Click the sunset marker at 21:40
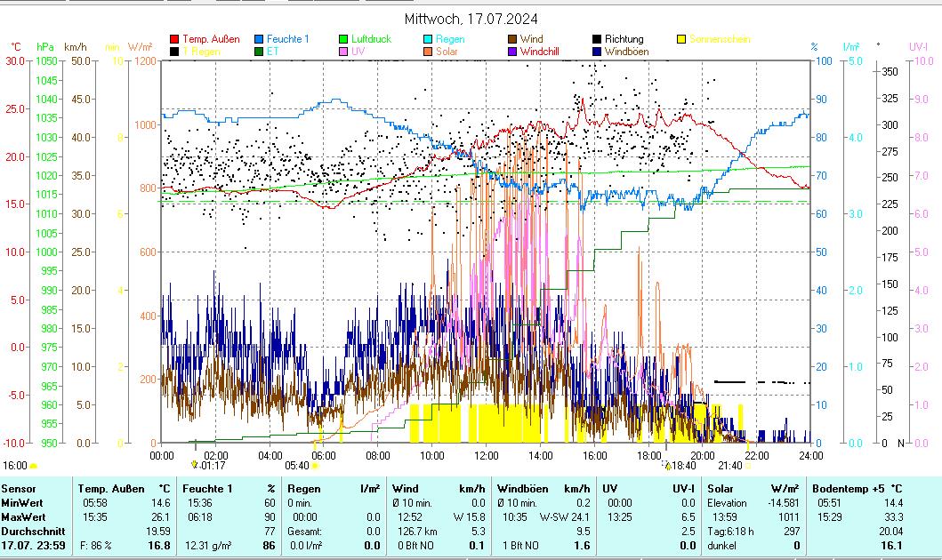This screenshot has height=560, width=942. (747, 465)
